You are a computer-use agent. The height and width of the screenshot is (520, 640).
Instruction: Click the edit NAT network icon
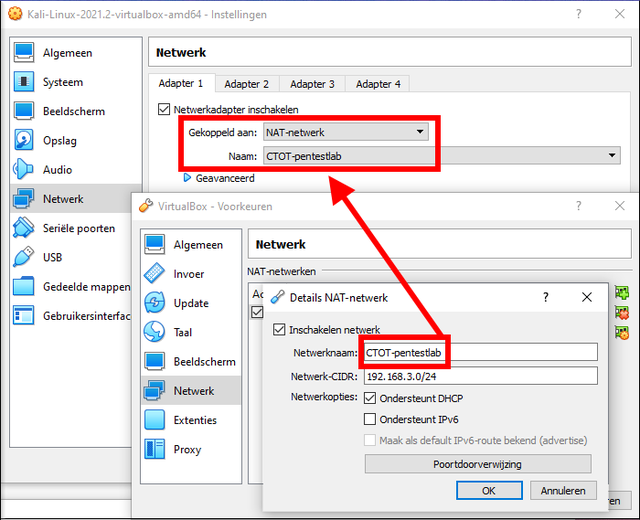(x=622, y=333)
